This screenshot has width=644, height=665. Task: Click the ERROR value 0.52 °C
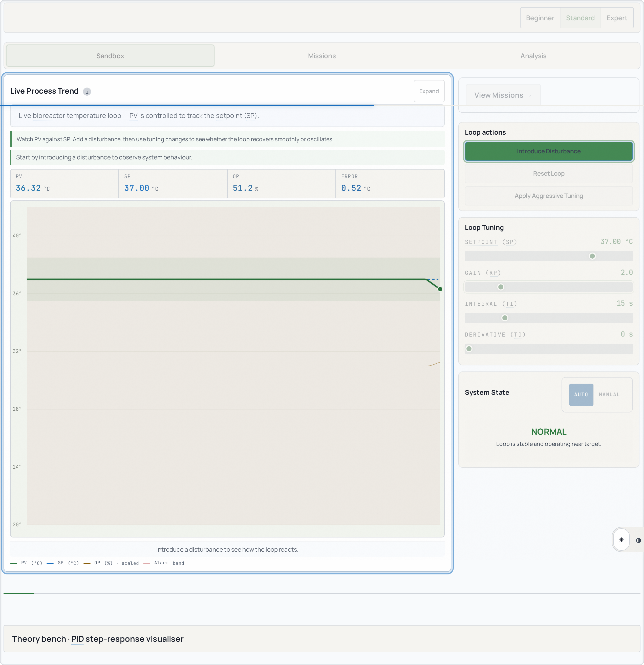tap(356, 188)
